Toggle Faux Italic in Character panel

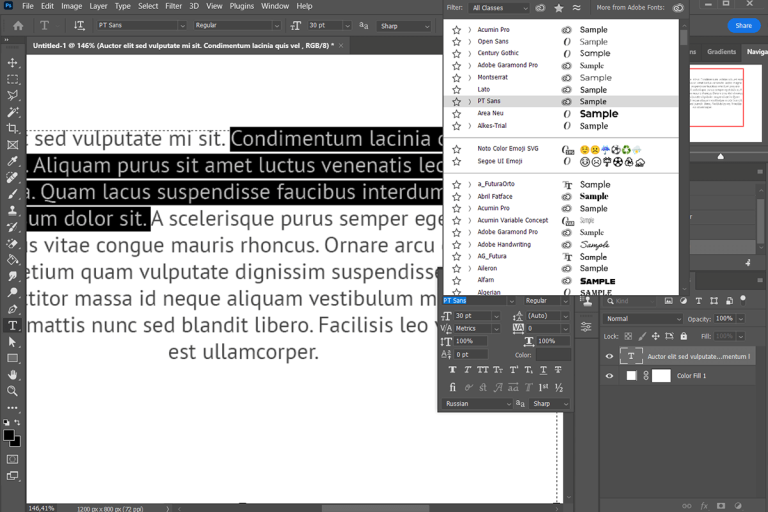coord(467,370)
